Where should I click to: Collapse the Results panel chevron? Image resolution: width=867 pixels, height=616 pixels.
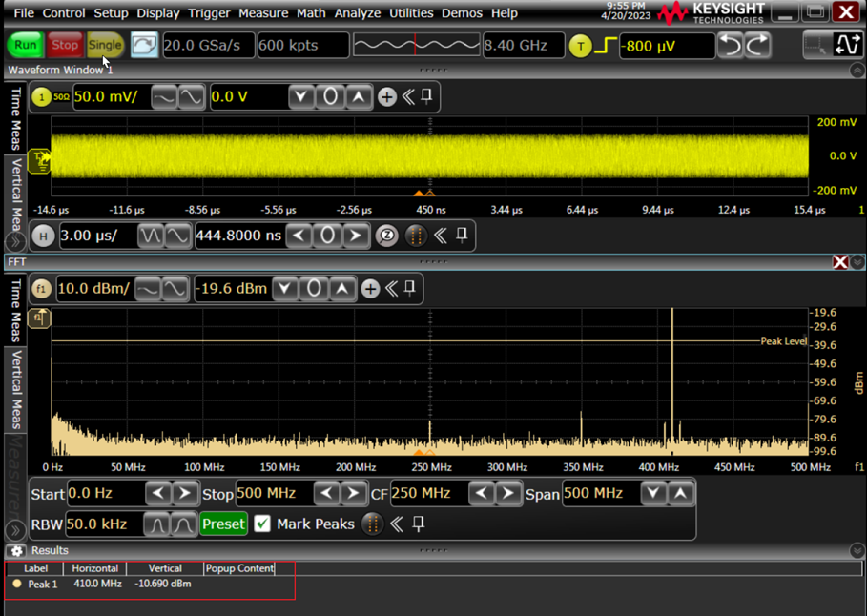[x=856, y=550]
